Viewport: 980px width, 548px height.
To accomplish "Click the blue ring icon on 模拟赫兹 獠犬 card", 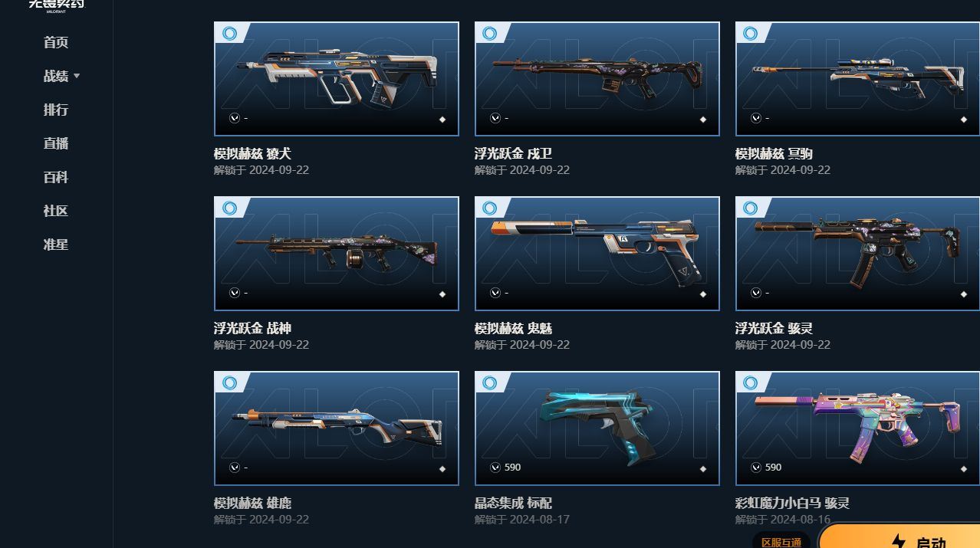I will pos(229,33).
